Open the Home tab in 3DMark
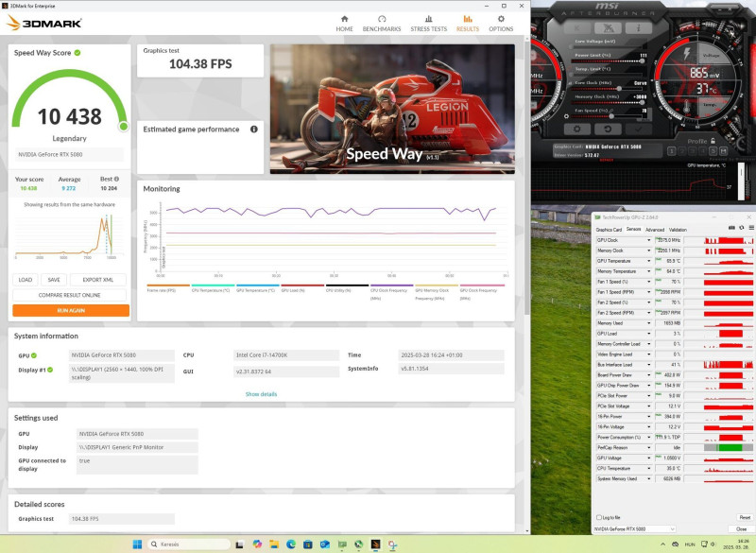756x553 pixels. [x=344, y=24]
